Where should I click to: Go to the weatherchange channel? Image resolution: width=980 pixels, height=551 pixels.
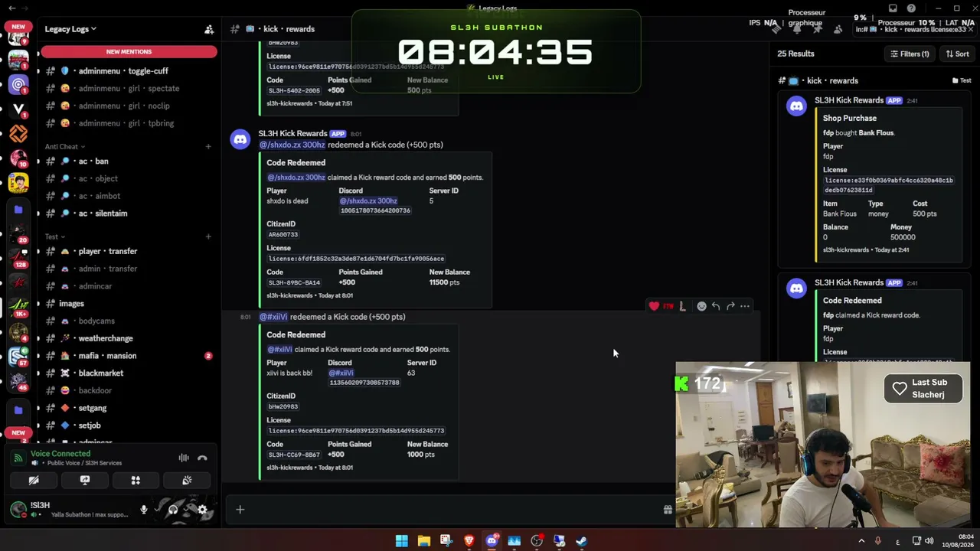tap(129, 338)
